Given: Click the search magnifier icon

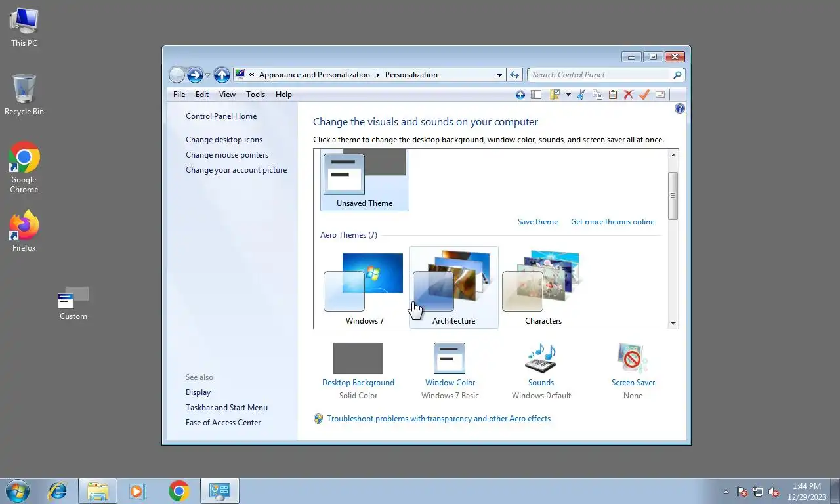Looking at the screenshot, I should (x=678, y=74).
